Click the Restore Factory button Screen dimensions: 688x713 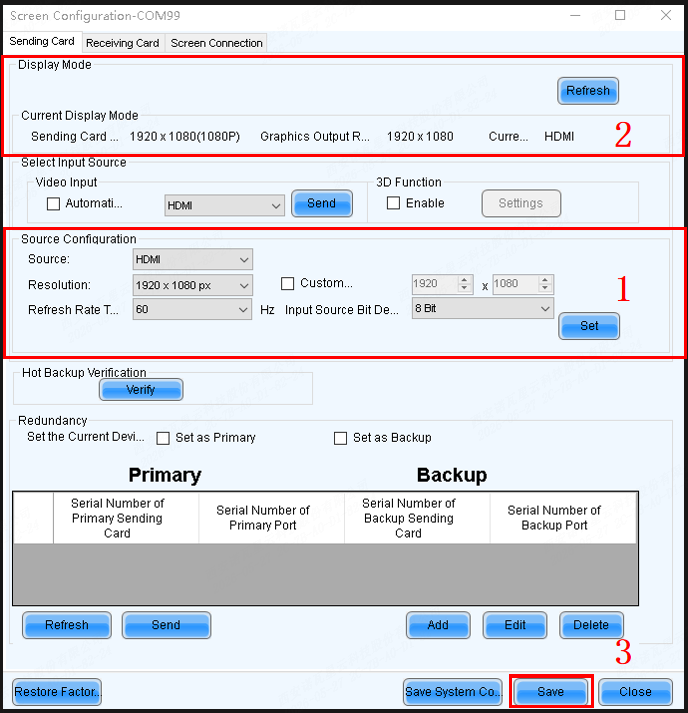point(57,692)
